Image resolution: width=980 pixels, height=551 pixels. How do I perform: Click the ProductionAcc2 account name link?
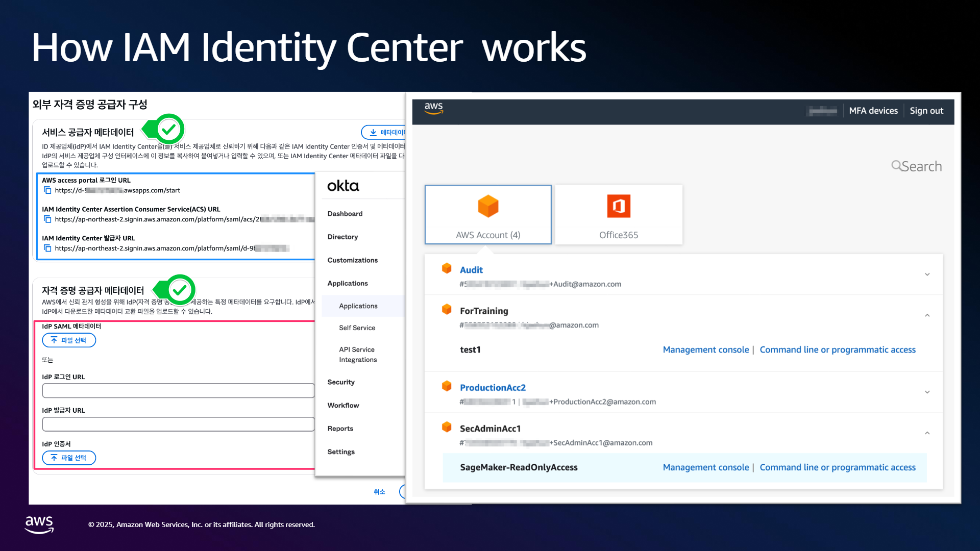point(493,388)
